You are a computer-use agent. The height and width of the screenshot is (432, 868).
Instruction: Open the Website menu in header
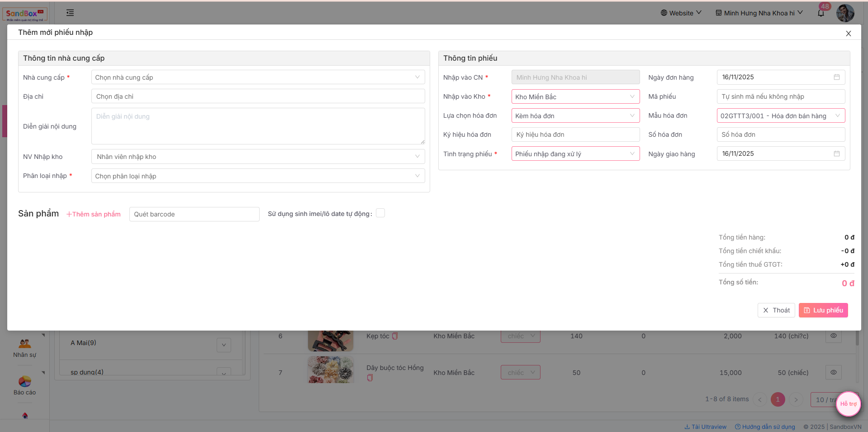click(681, 13)
